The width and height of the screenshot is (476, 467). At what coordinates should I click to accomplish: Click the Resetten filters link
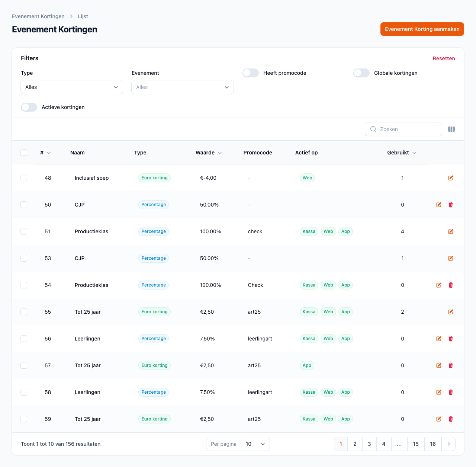[444, 58]
